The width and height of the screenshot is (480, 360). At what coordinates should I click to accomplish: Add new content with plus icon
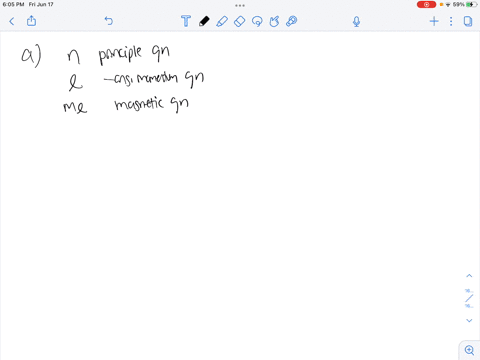pyautogui.click(x=434, y=22)
